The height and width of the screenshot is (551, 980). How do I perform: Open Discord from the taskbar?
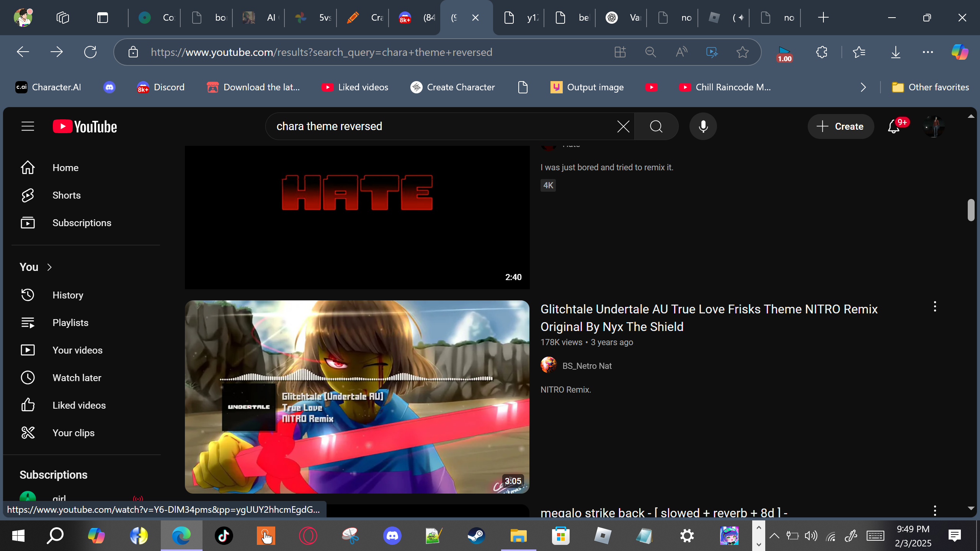(392, 536)
